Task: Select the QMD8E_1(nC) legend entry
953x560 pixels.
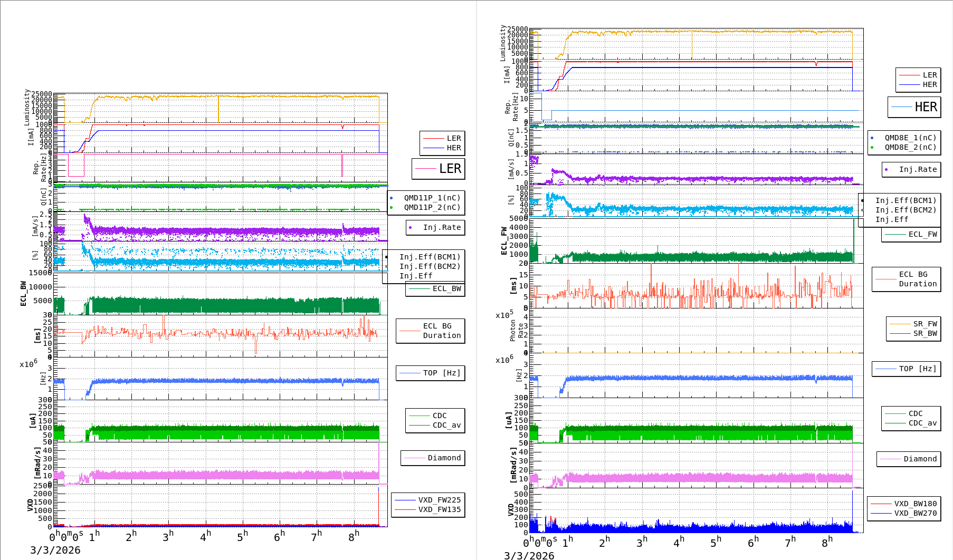Action: [x=910, y=138]
